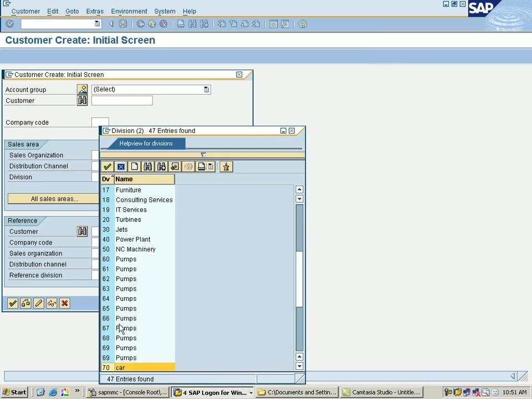
Task: Sort by the Name column header
Action: pos(144,179)
